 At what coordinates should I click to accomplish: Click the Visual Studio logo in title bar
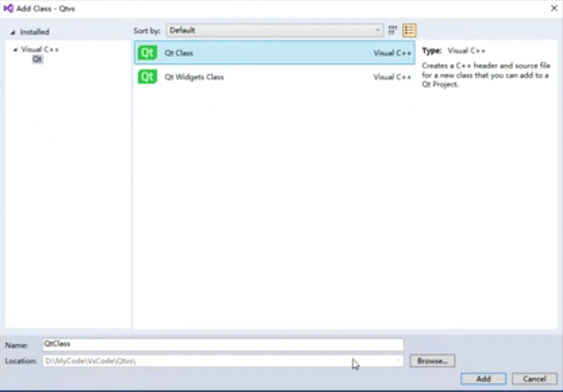[x=8, y=8]
